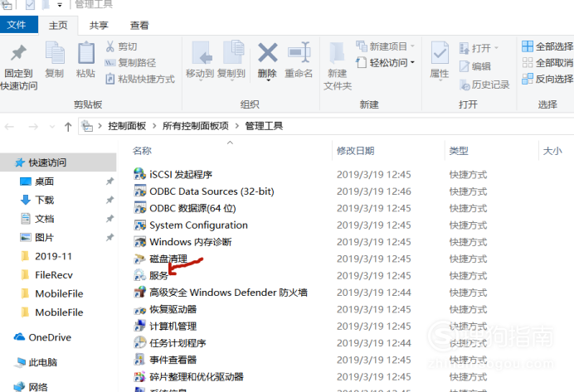Open the FileRecv folder in sidebar
Screen dimensions: 574x392
tap(53, 275)
